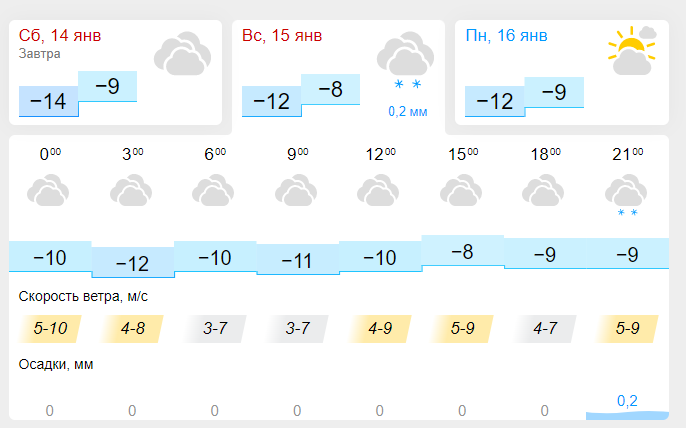Click the partly sunny icon for Monday 16 January
Screen dimensions: 686x428
coord(633,53)
